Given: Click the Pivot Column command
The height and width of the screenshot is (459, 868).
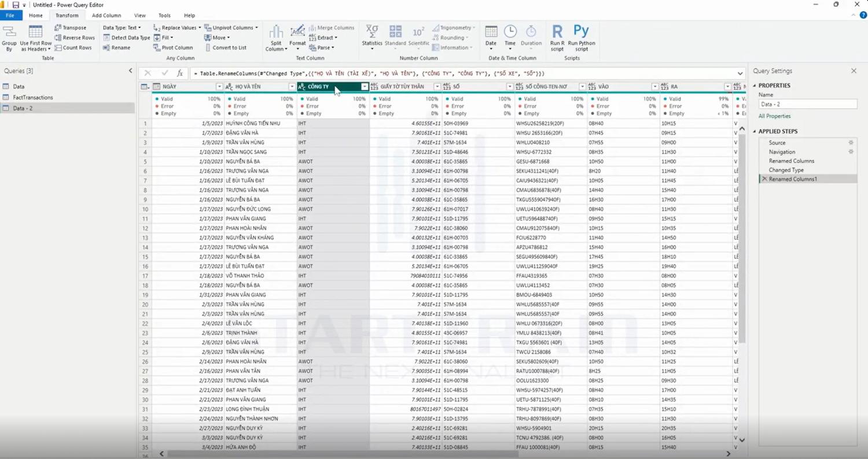Looking at the screenshot, I should click(x=173, y=47).
